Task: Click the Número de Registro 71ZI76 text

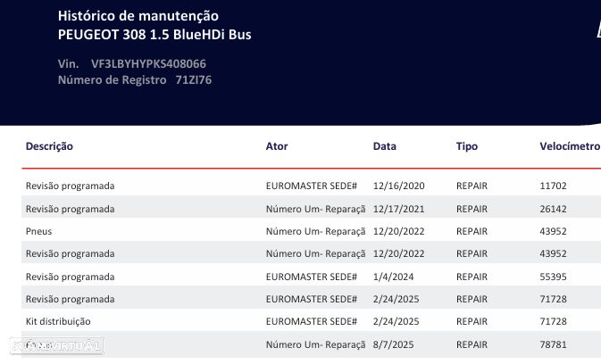Action: [134, 79]
